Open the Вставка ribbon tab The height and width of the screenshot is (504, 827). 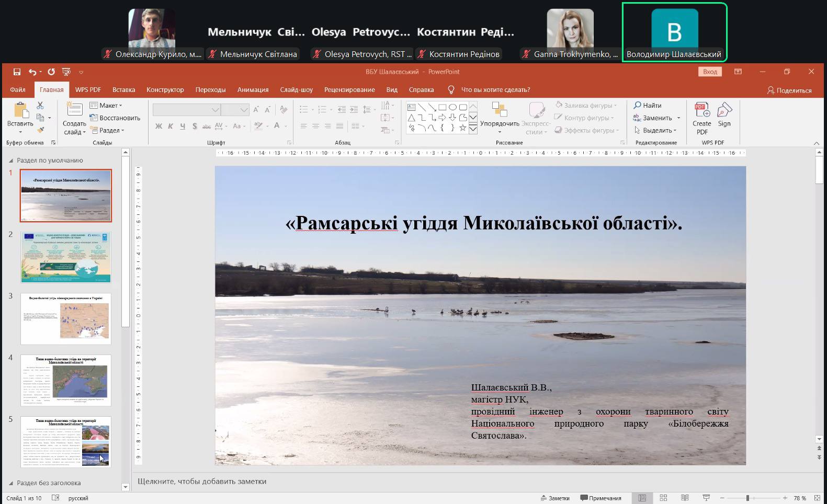(123, 90)
